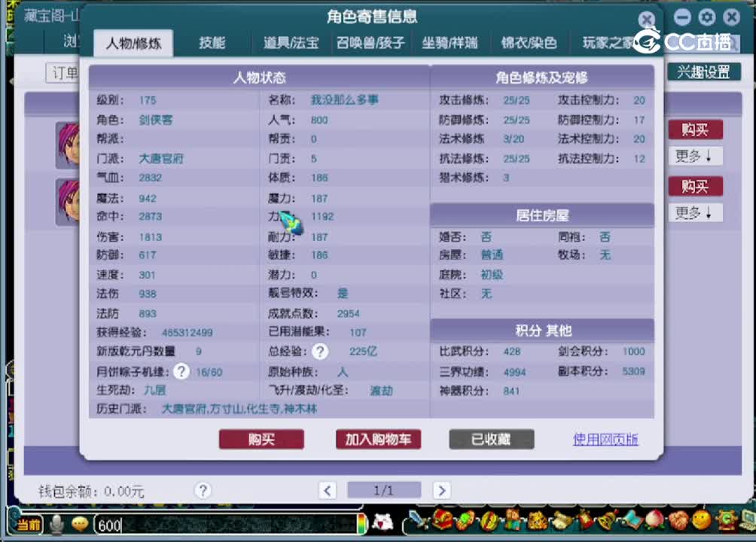The height and width of the screenshot is (542, 756).
Task: Click the next page arrow
Action: (x=440, y=489)
